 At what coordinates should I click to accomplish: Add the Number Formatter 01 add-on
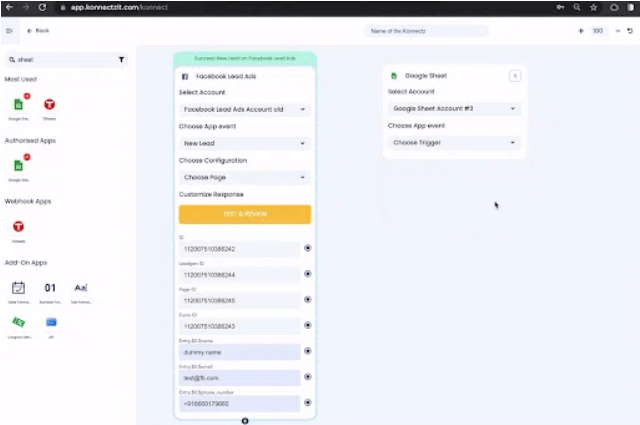point(50,288)
